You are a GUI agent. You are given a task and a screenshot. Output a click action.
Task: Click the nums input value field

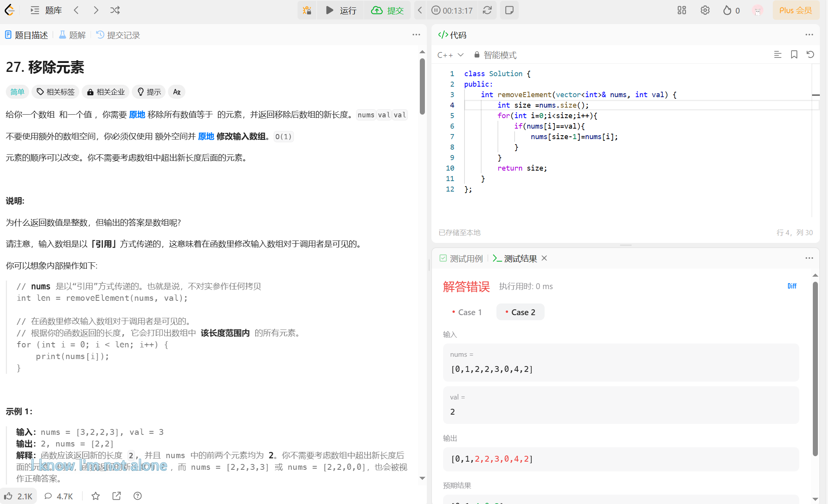(x=621, y=363)
